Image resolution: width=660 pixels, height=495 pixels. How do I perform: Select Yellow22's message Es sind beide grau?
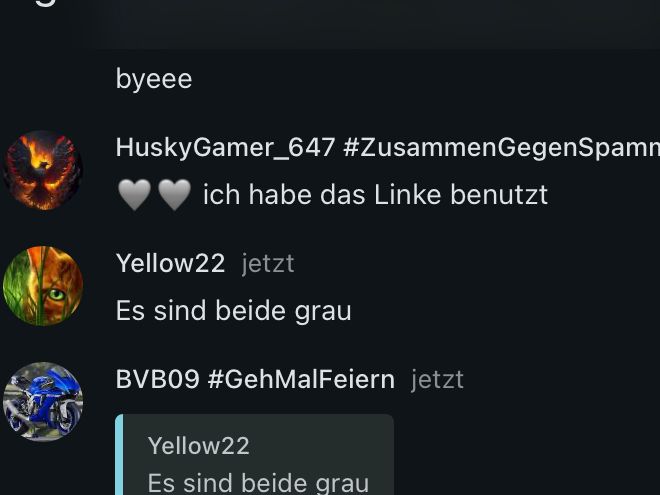tap(234, 311)
